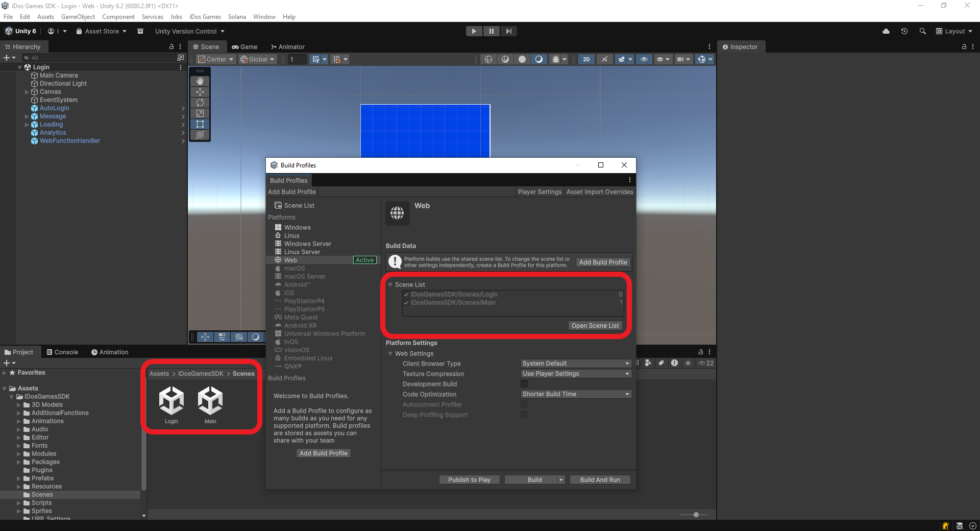This screenshot has width=980, height=531.
Task: Click the Open Scene List button
Action: tap(595, 326)
